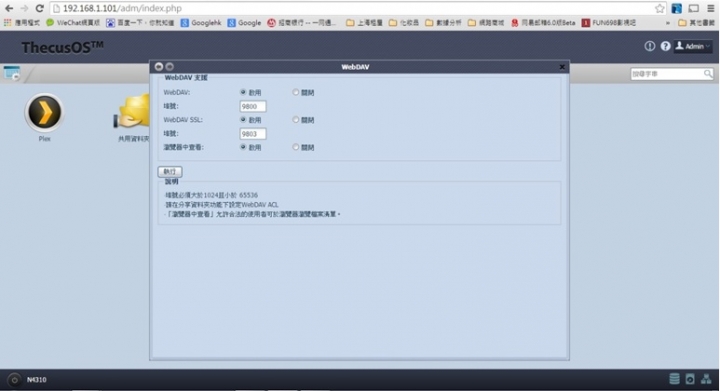Click the SSL port field showing 9803
Image resolution: width=720 pixels, height=391 pixels.
tap(253, 134)
